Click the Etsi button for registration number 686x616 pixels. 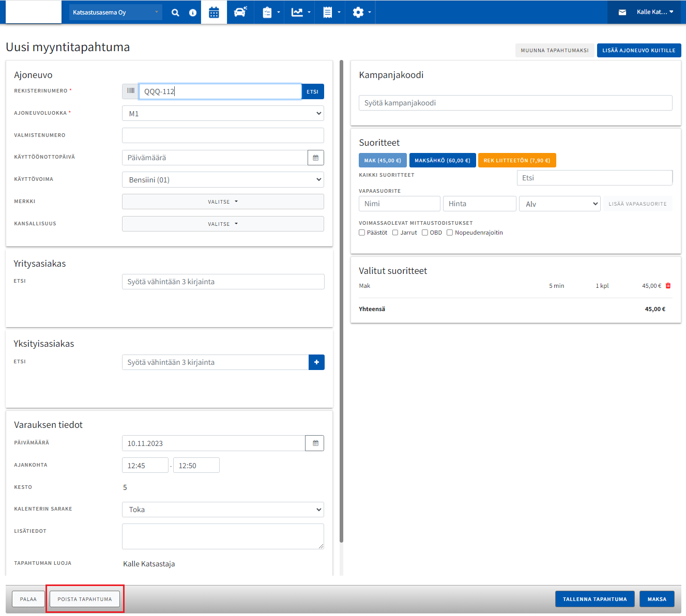313,91
